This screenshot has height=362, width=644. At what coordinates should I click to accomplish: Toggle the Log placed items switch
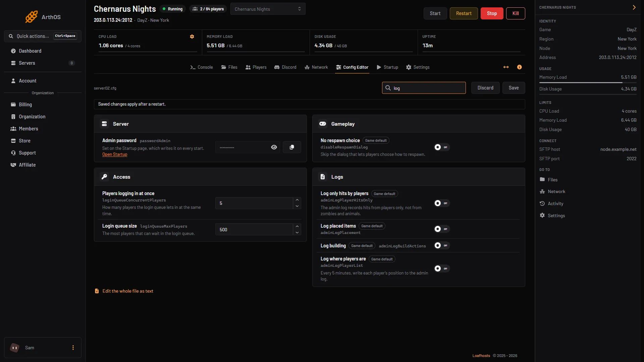tap(441, 229)
